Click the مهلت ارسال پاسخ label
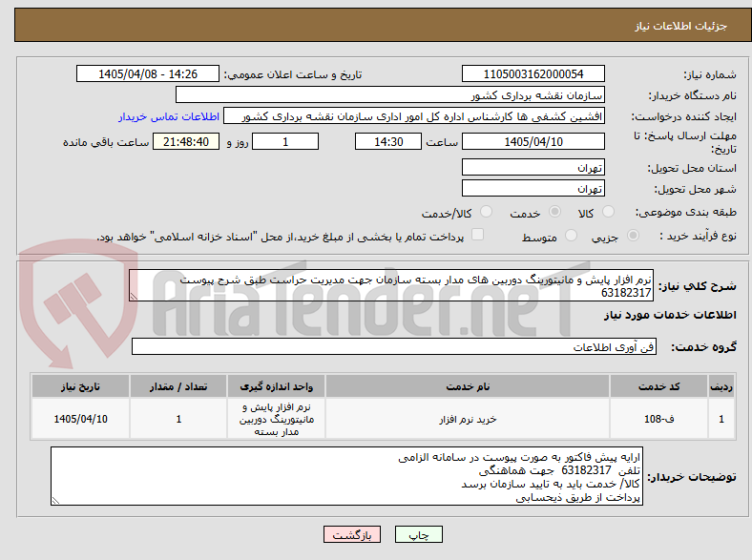 pos(685,142)
